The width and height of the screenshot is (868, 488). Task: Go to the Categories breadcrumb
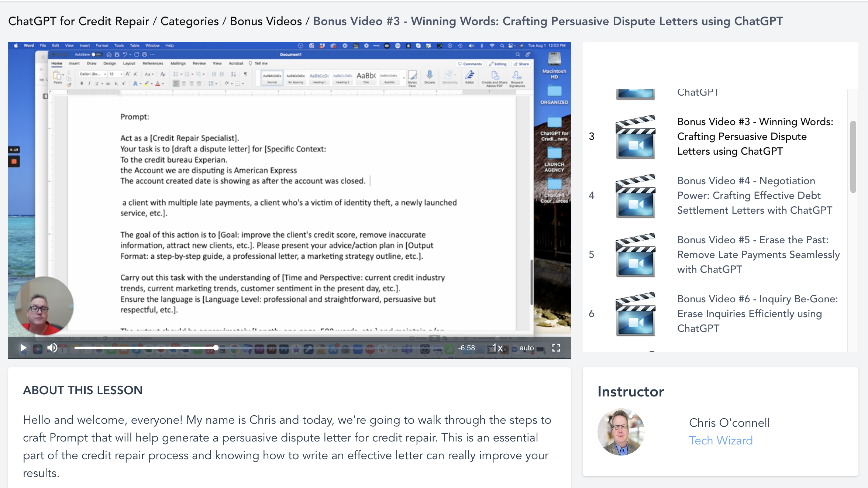coord(190,21)
